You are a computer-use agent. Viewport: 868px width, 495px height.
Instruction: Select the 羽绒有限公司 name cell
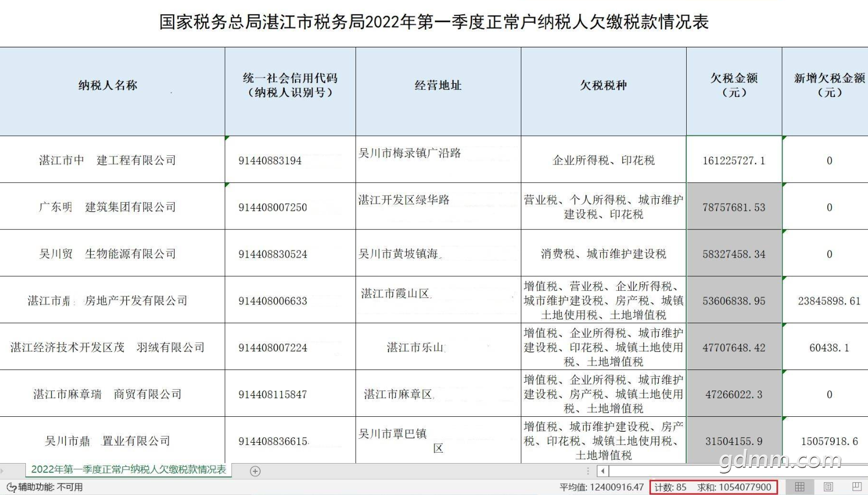tap(112, 347)
